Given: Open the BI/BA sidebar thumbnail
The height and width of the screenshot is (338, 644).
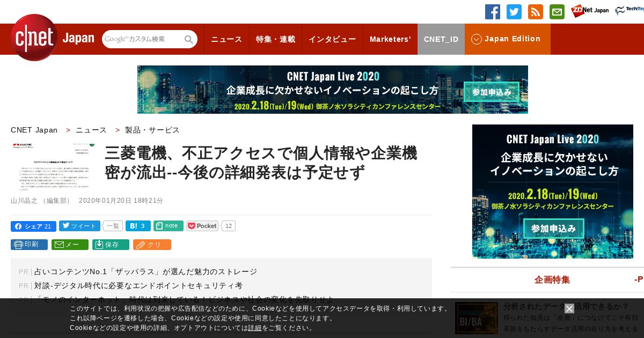Looking at the screenshot, I should point(477,318).
